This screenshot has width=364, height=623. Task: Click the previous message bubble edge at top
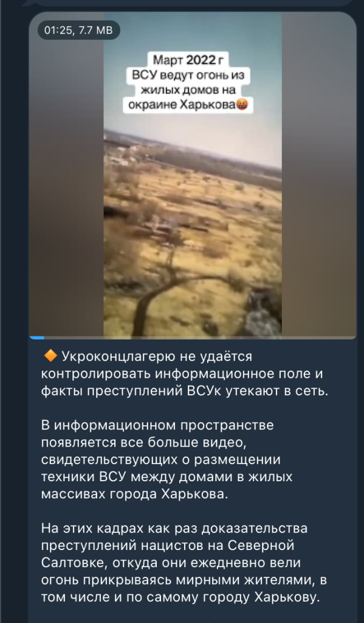pyautogui.click(x=187, y=3)
